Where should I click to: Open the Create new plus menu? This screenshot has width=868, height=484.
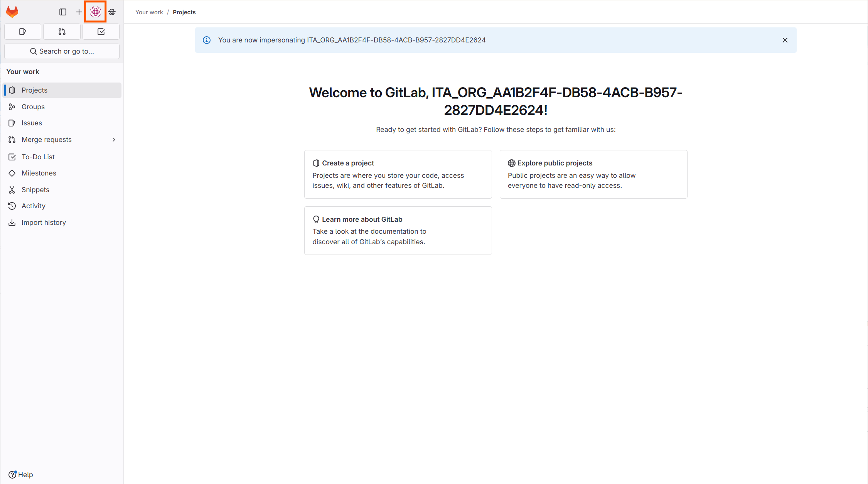point(79,12)
